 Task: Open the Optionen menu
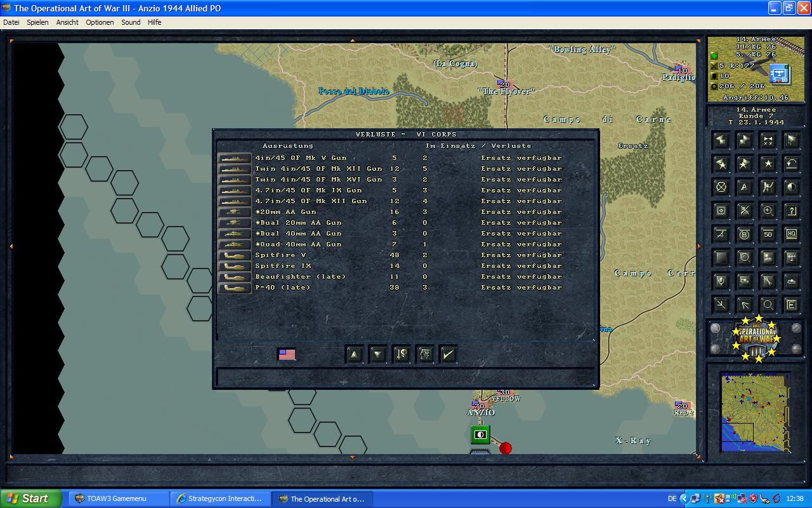(100, 22)
